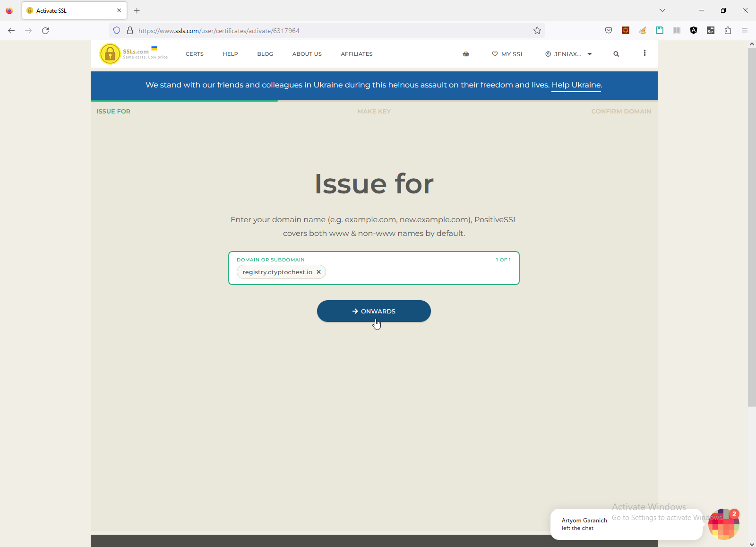Screen dimensions: 756x547
Task: Select the ISSUE FOR step
Action: click(113, 112)
